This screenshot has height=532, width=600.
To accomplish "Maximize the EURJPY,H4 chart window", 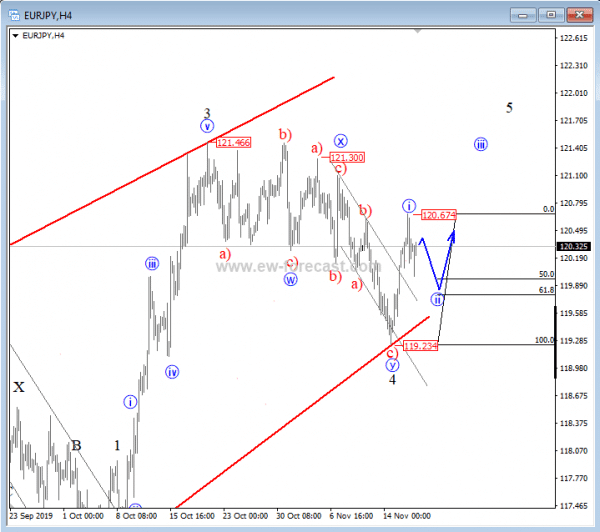I will coord(552,14).
